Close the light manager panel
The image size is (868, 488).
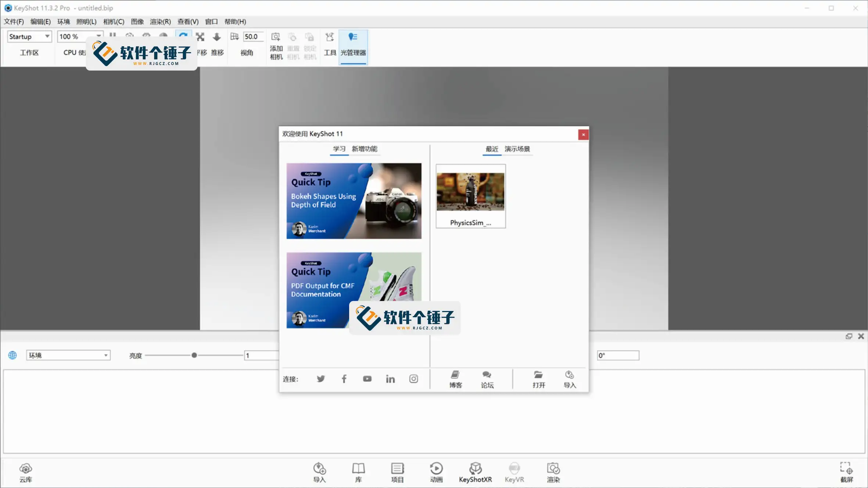pyautogui.click(x=861, y=336)
